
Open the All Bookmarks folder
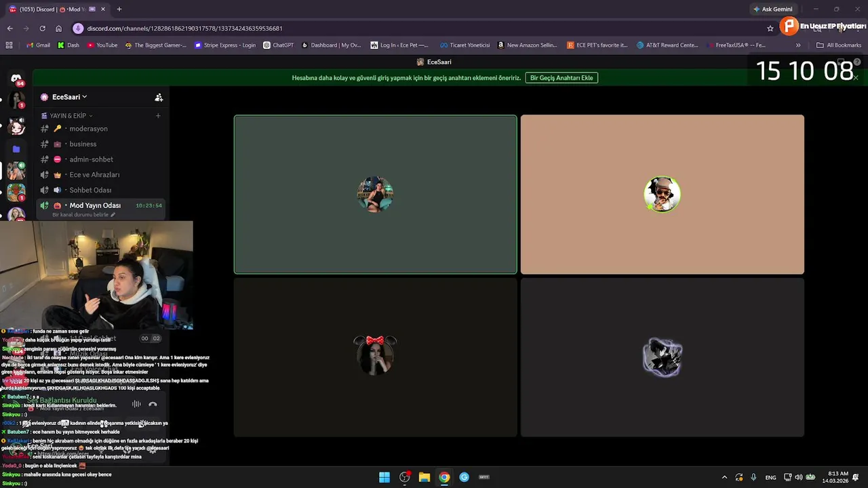coord(839,45)
